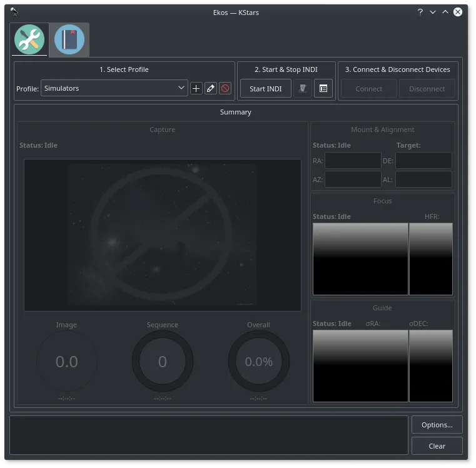Click the "3. Connect & Disconnect Devices" heading
Image resolution: width=476 pixels, height=468 pixels.
point(397,69)
